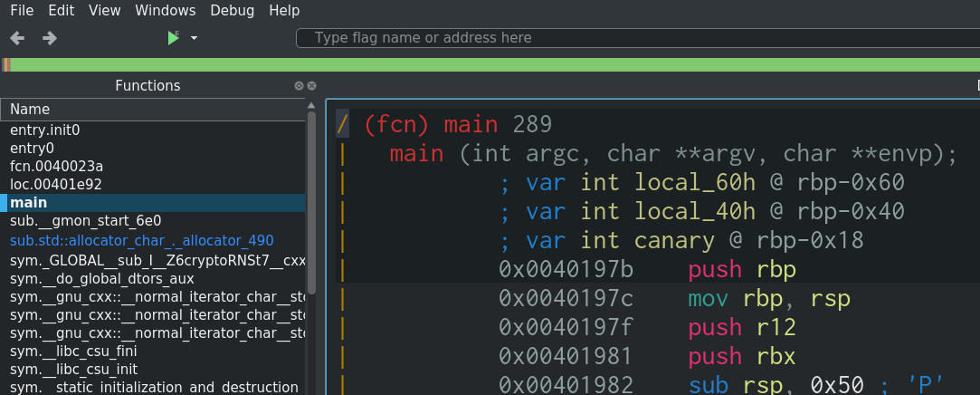
Task: Select main in the functions list
Action: click(x=153, y=203)
